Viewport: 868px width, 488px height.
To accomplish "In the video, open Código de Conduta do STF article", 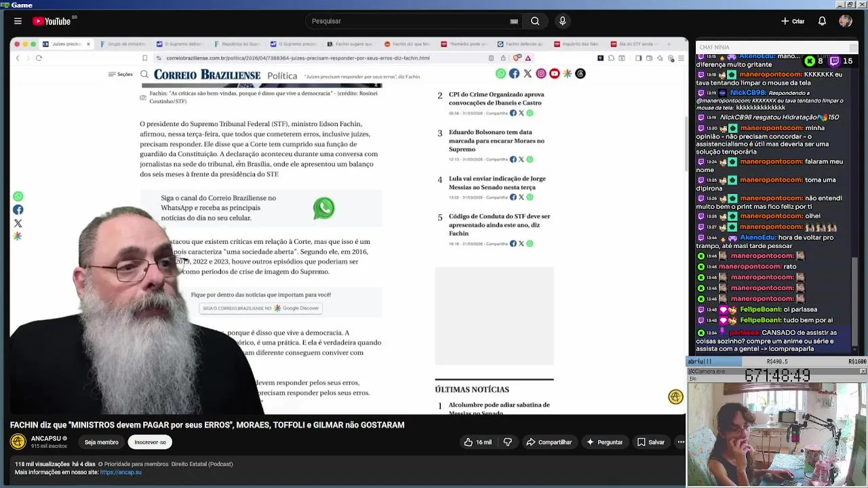I will (499, 224).
